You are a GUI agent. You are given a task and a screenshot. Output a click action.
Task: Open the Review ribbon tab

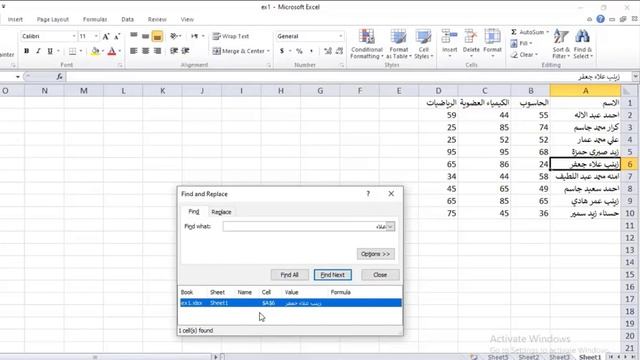click(157, 19)
